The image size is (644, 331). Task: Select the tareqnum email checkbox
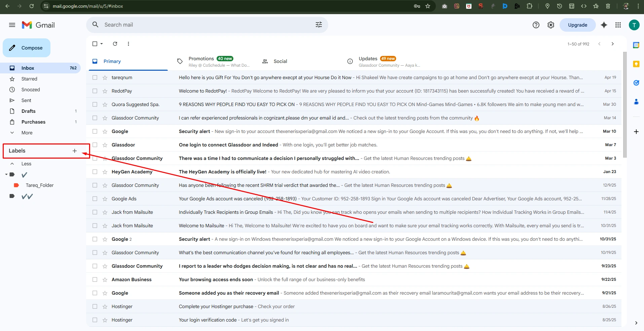click(x=95, y=77)
